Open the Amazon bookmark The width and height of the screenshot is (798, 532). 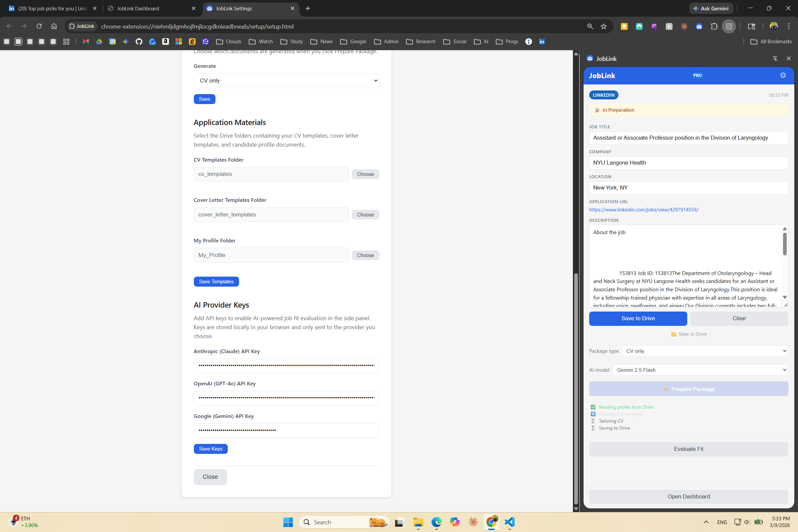click(165, 41)
